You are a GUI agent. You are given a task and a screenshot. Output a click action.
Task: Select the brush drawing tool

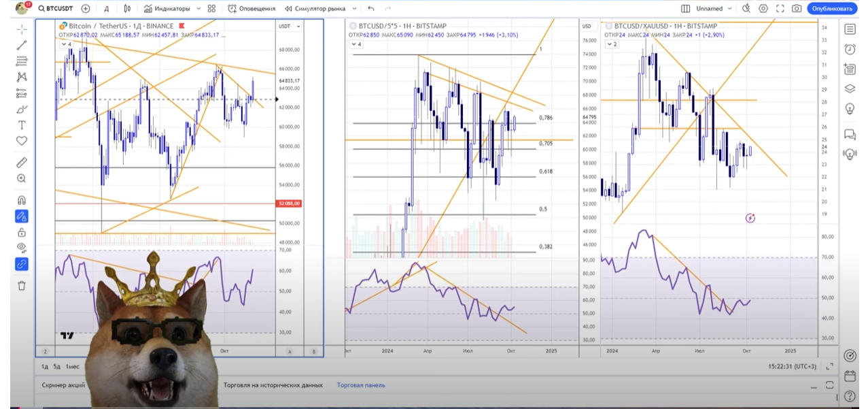[22, 109]
